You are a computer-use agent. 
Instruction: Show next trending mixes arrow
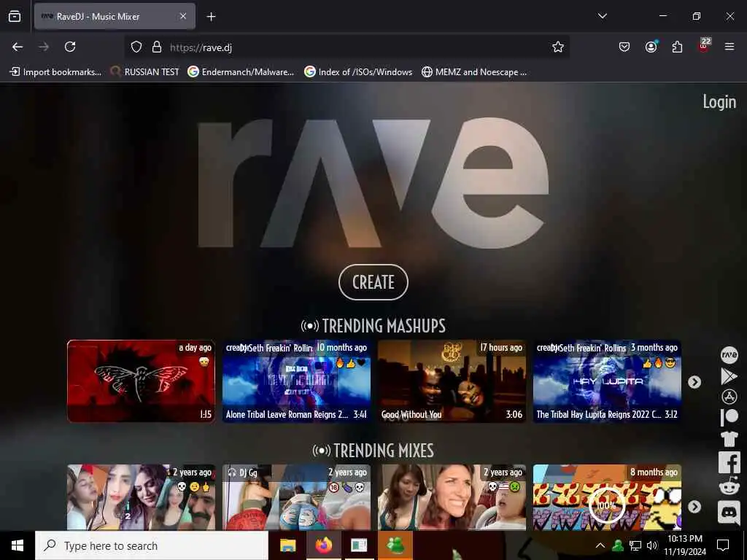coord(694,507)
